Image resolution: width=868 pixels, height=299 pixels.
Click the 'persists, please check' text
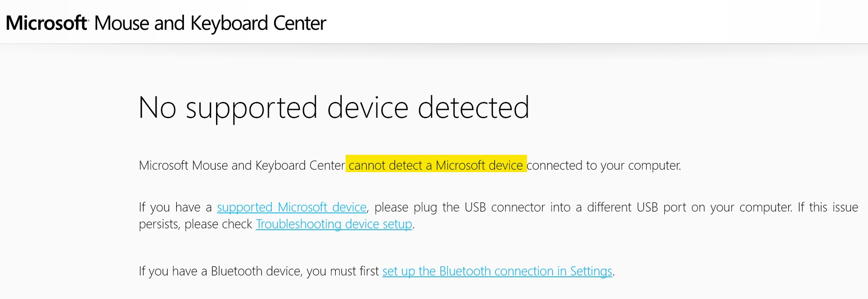click(195, 224)
